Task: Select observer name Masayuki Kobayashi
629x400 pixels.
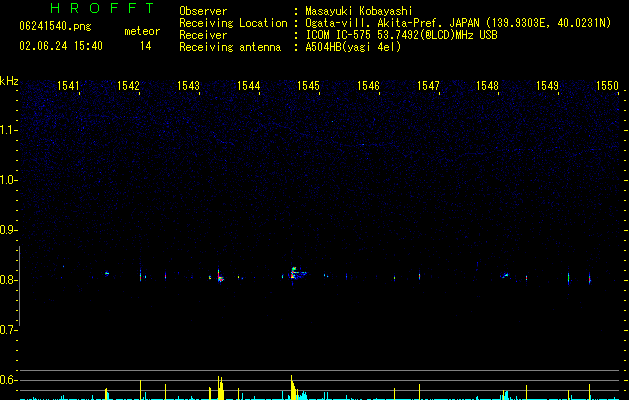Action: coord(359,11)
